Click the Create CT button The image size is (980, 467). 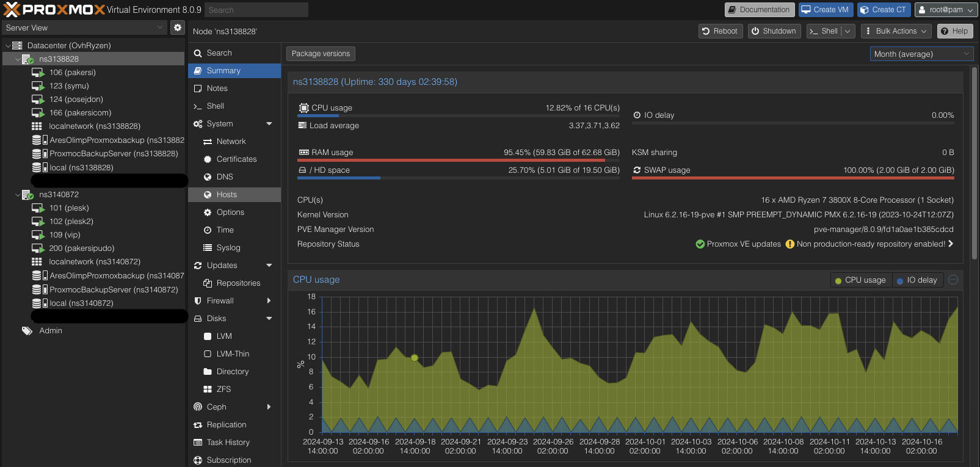[x=884, y=10]
